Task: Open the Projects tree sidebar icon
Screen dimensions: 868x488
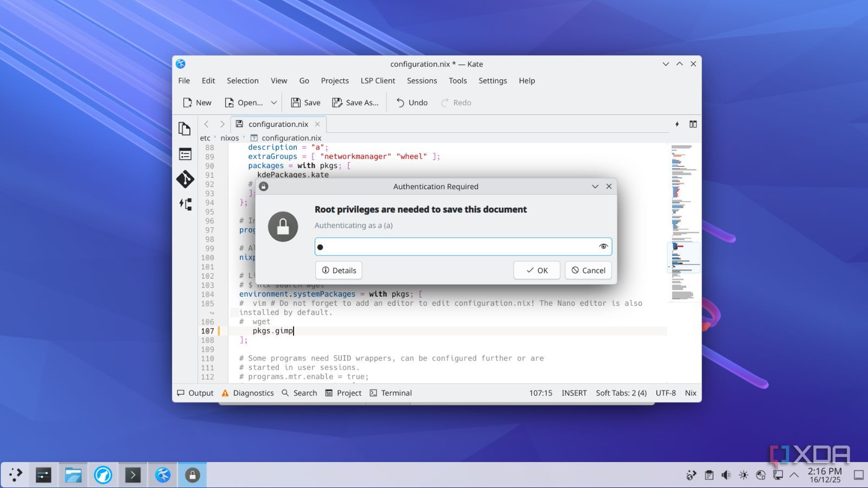Action: click(186, 204)
